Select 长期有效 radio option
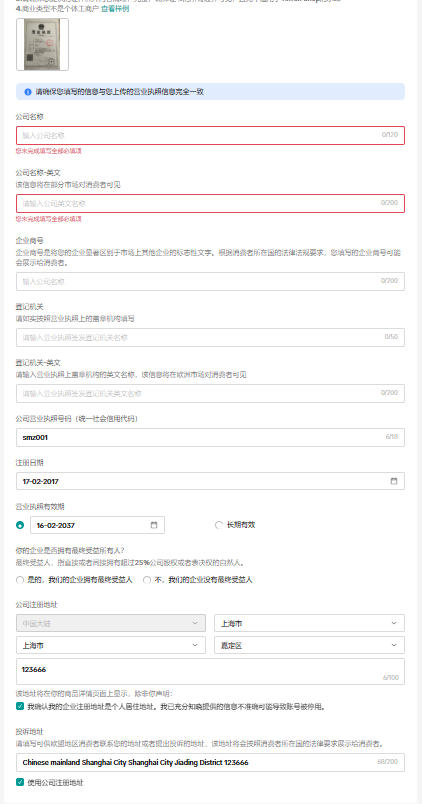 [219, 525]
